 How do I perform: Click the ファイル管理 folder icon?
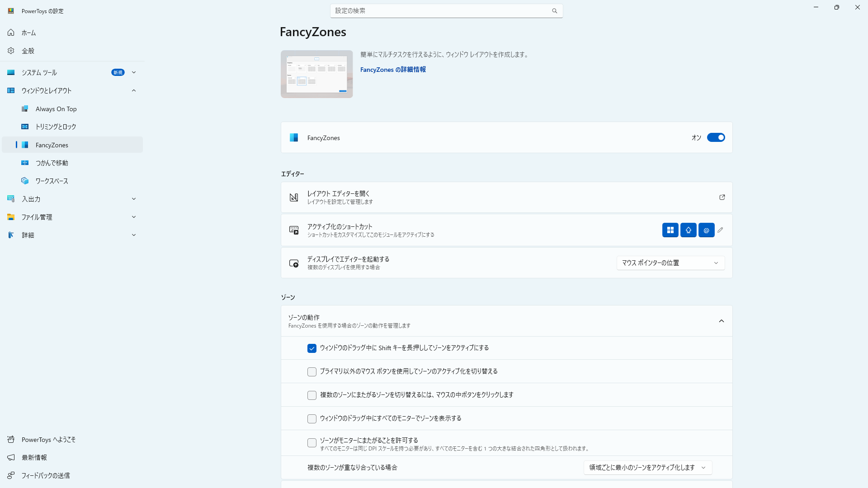(11, 217)
